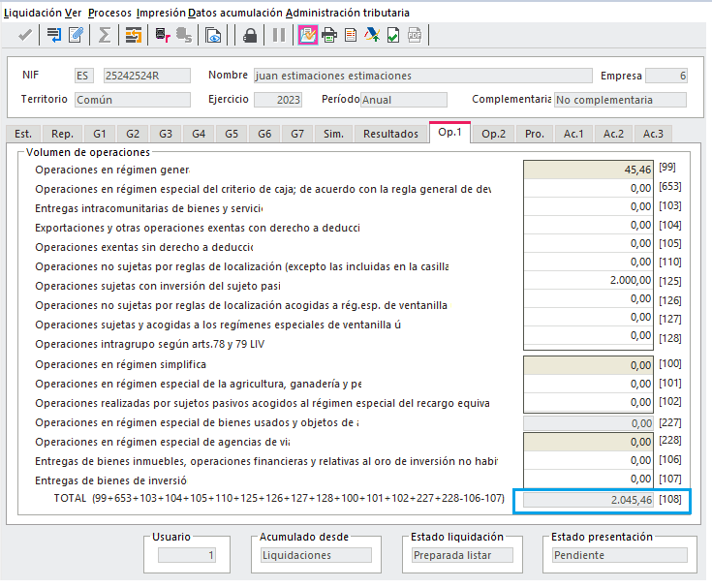Switch to the Resultados tab
The width and height of the screenshot is (712, 588).
pos(390,134)
